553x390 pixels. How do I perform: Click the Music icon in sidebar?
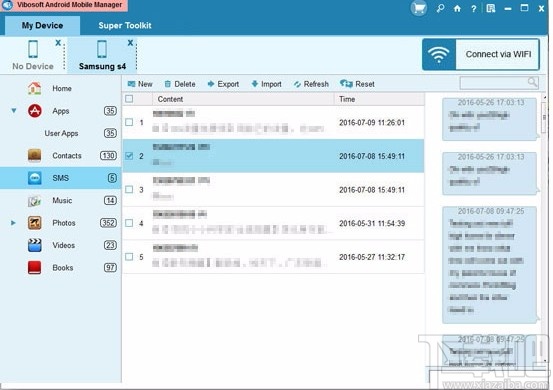[34, 201]
